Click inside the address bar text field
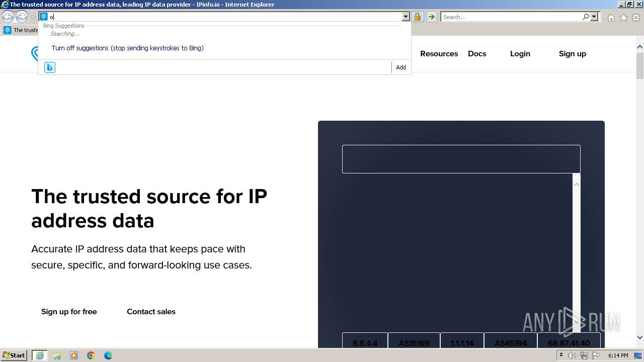This screenshot has width=644, height=362. pyautogui.click(x=225, y=17)
